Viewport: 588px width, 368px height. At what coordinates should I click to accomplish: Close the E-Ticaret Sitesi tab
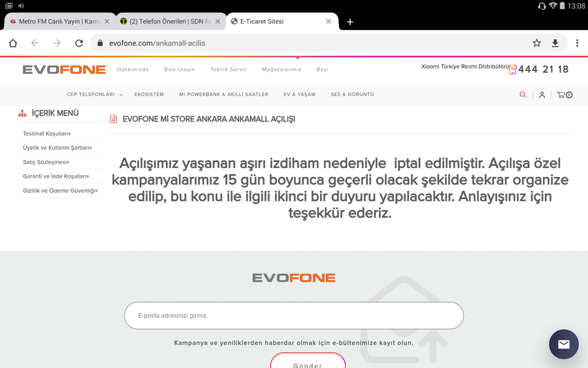[328, 22]
